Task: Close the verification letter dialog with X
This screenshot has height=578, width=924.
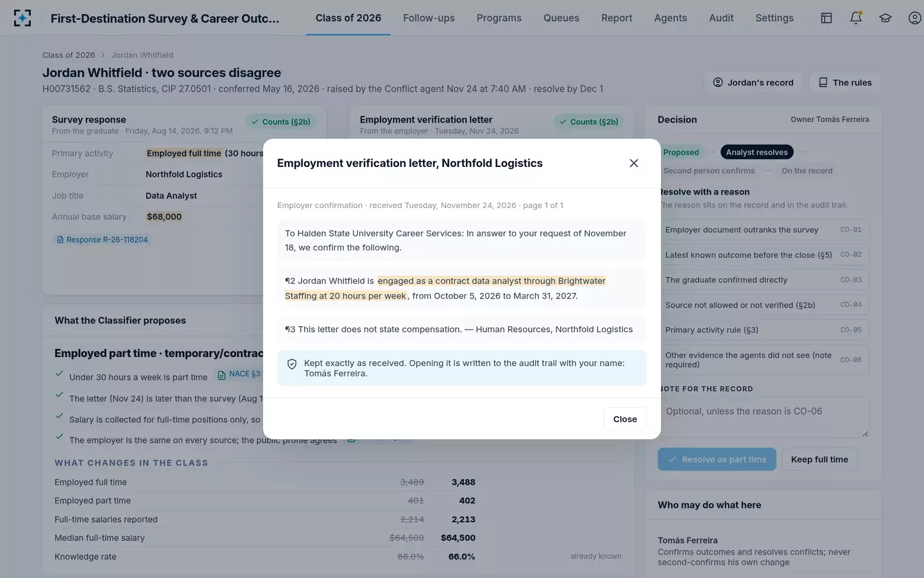Action: 634,163
